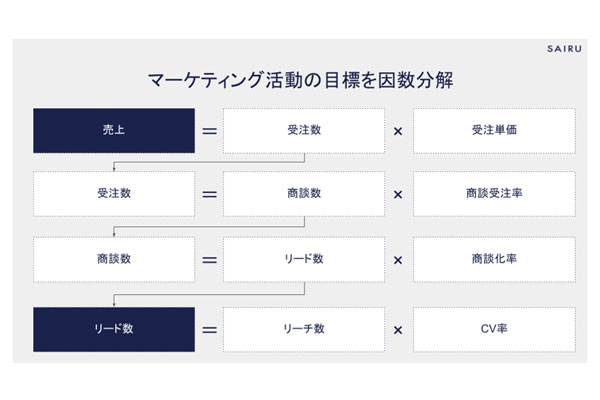The height and width of the screenshot is (400, 600).
Task: Click the 商談受注率 box
Action: point(494,194)
